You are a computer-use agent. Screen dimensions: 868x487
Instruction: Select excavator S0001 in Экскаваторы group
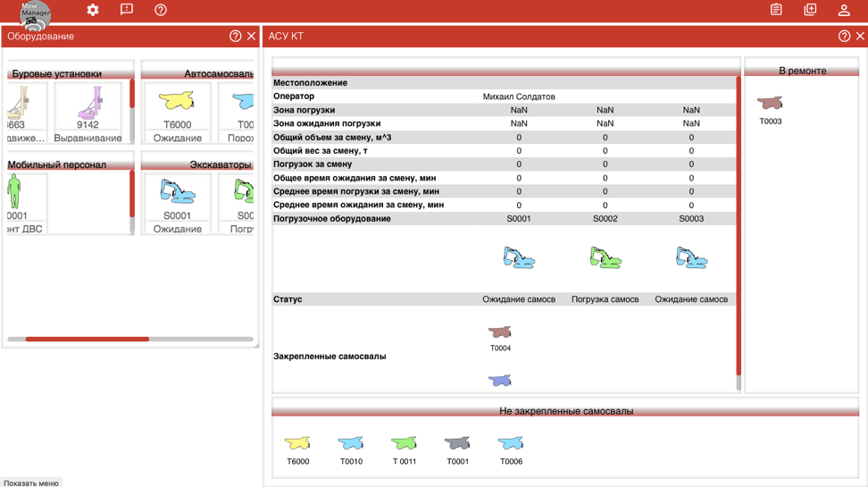coord(177,204)
